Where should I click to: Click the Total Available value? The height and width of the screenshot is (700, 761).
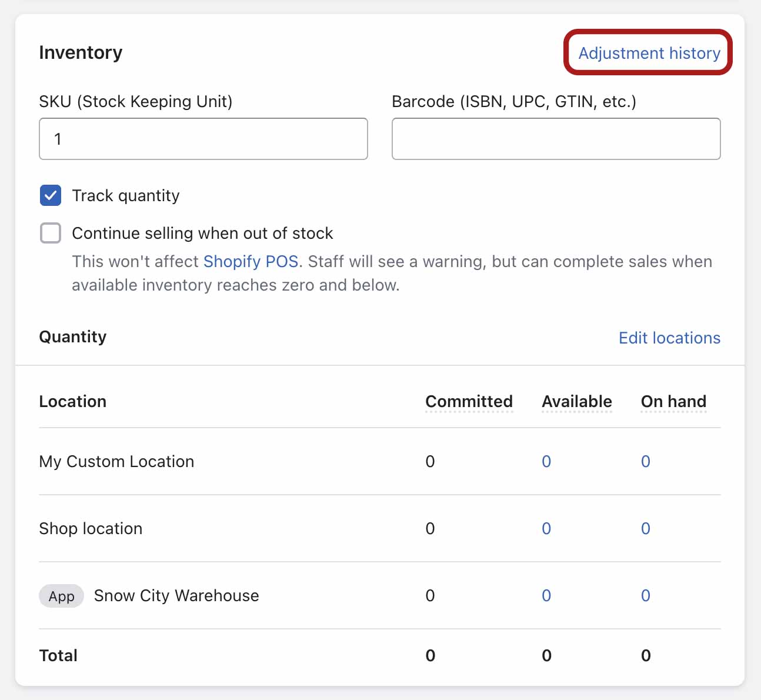547,655
